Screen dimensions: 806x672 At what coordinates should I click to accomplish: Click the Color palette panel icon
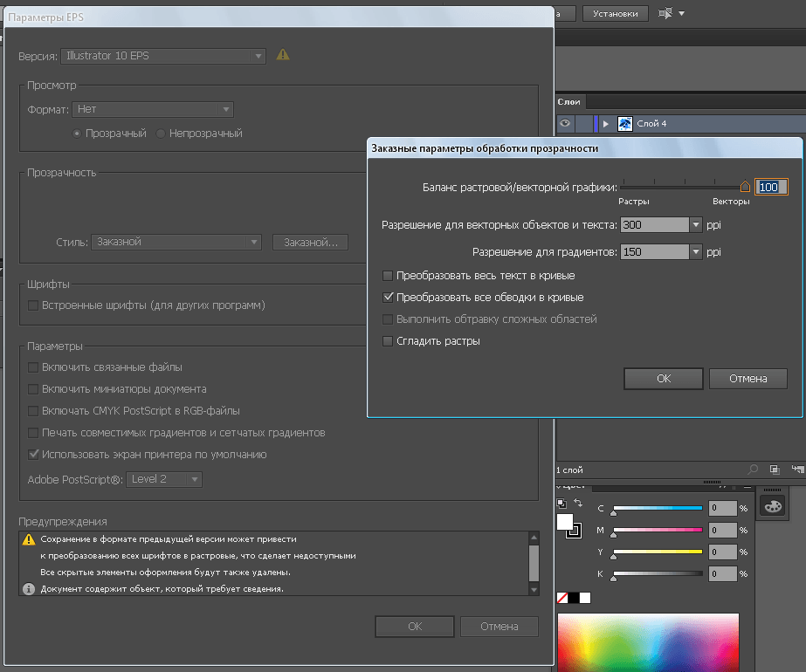pyautogui.click(x=773, y=506)
